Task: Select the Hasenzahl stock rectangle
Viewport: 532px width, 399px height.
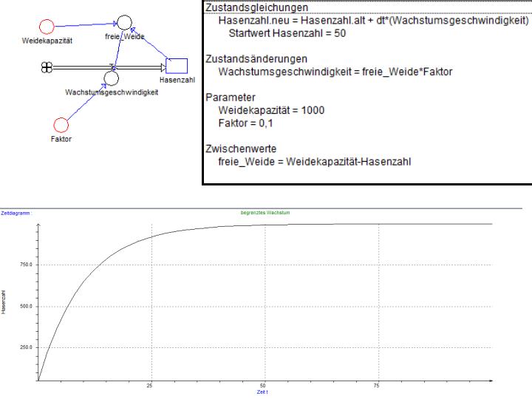Action: 177,66
